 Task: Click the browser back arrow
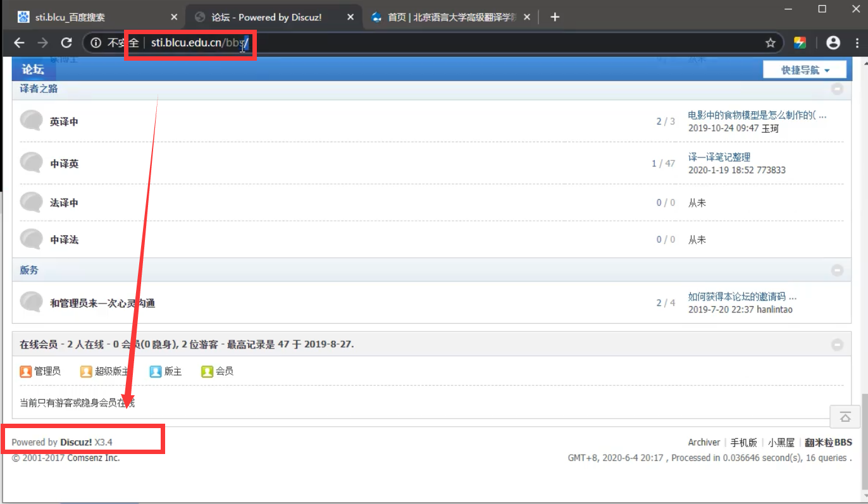pos(19,42)
